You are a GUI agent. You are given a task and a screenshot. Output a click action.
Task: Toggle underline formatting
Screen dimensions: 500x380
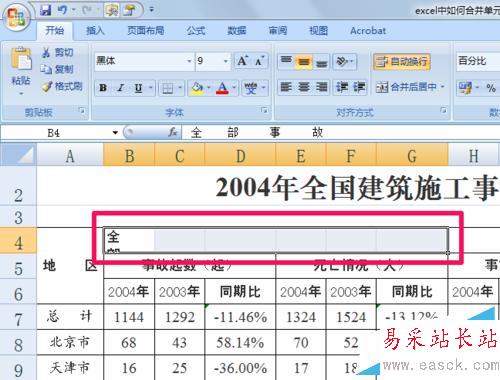138,88
